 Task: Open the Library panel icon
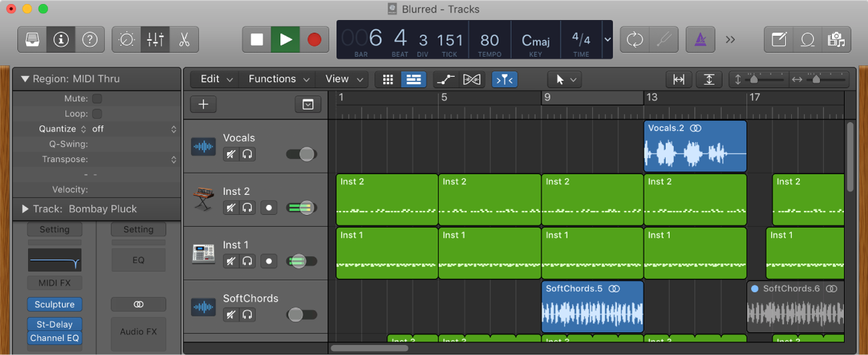coord(32,40)
